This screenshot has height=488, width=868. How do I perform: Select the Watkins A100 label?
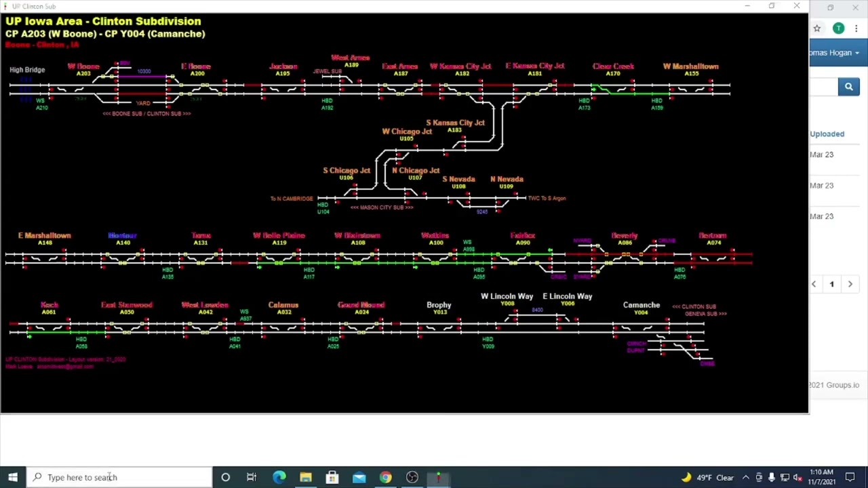pos(435,239)
